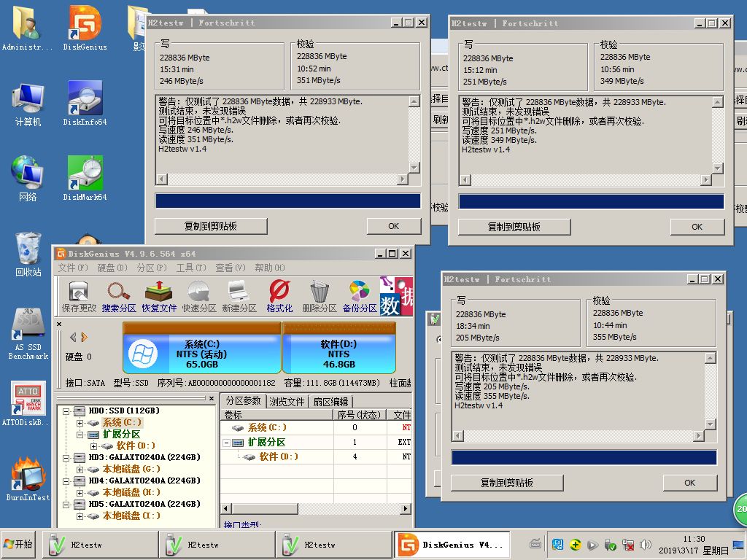
Task: Open the 工具(T) menu in DiskGenius
Action: pyautogui.click(x=190, y=268)
